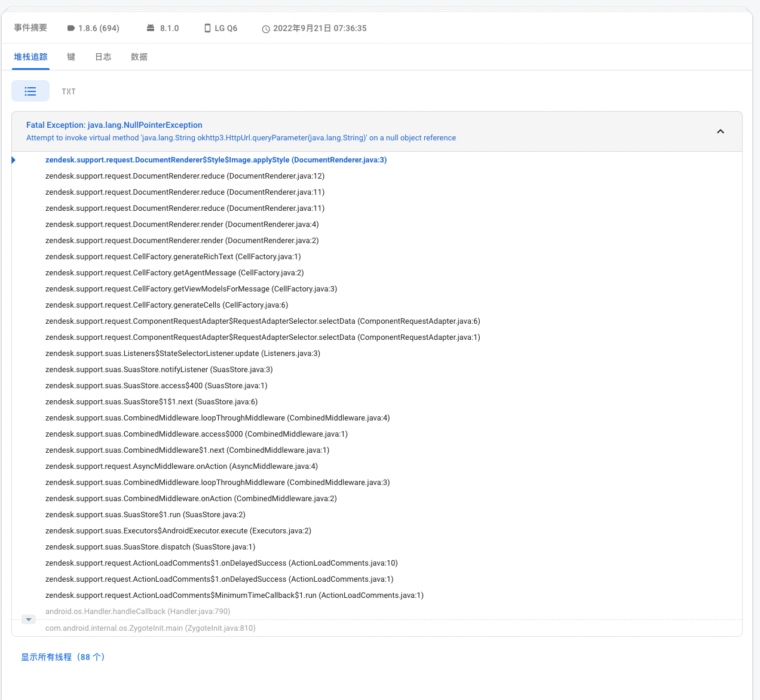This screenshot has width=760, height=700.
Task: Collapse the Fatal Exception panel
Action: (720, 131)
